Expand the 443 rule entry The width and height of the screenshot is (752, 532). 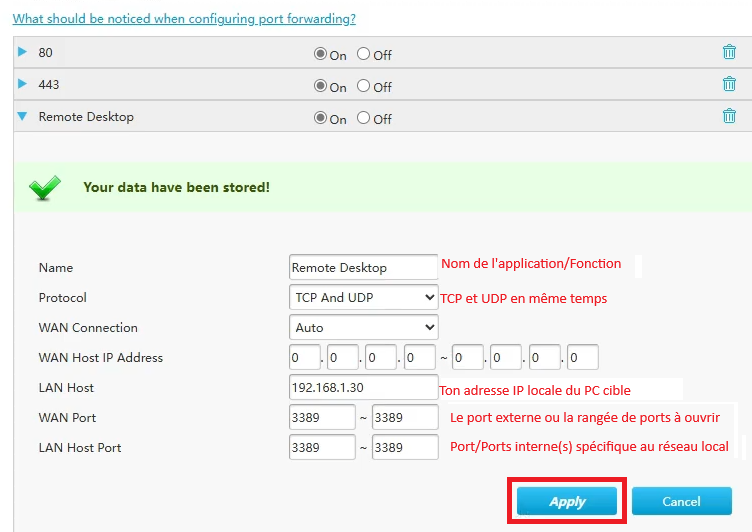click(x=22, y=85)
